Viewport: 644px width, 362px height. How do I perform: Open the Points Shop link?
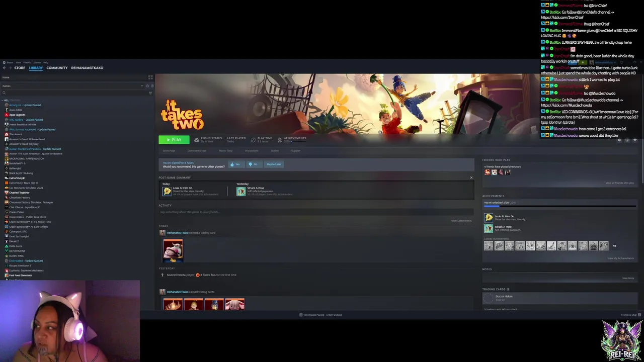[x=225, y=151]
